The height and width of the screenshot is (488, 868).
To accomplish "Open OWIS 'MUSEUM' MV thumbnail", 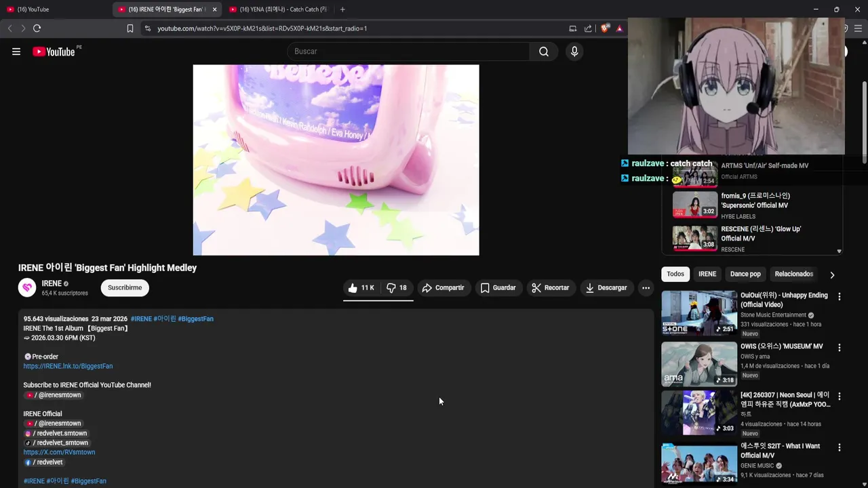I will (699, 364).
